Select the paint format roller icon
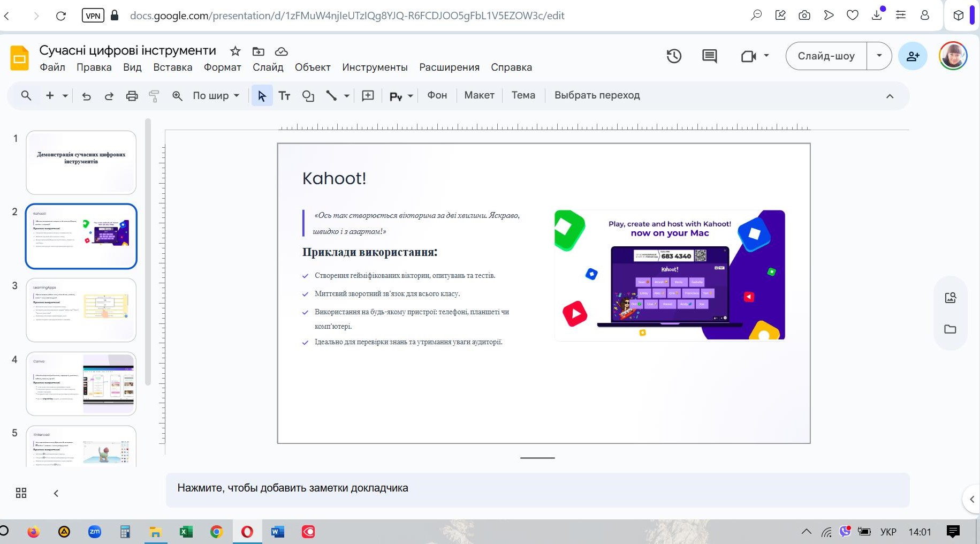 tap(154, 96)
